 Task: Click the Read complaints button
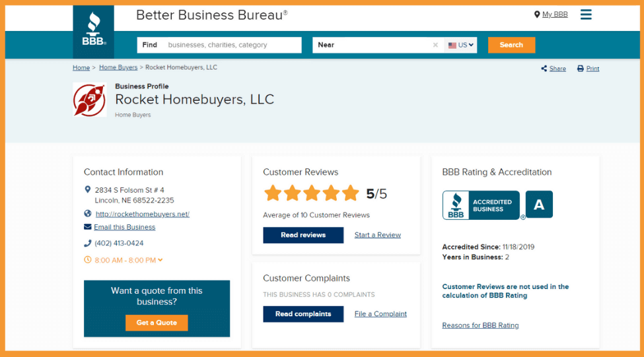pyautogui.click(x=303, y=314)
